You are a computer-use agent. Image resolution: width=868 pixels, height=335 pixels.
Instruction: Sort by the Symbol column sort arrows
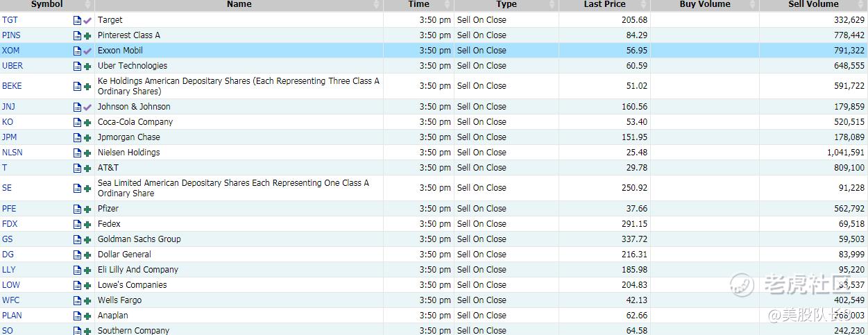[87, 4]
